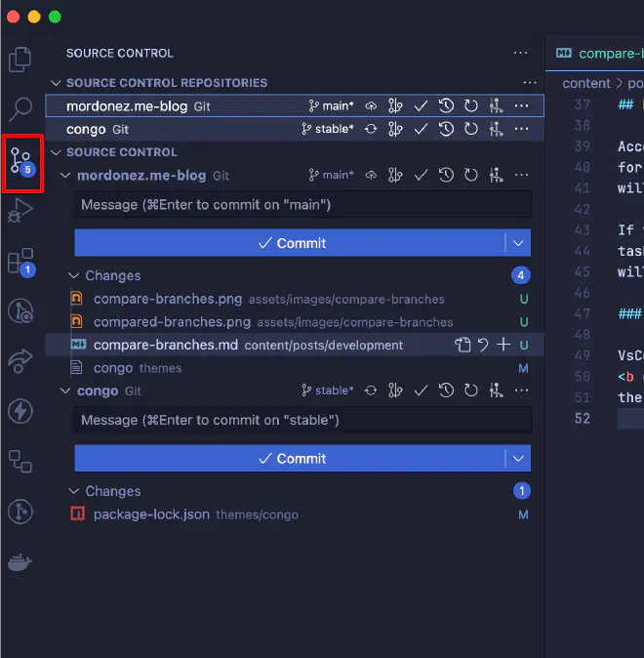644x658 pixels.
Task: Open the references tree icon in activity bar
Action: point(20,461)
